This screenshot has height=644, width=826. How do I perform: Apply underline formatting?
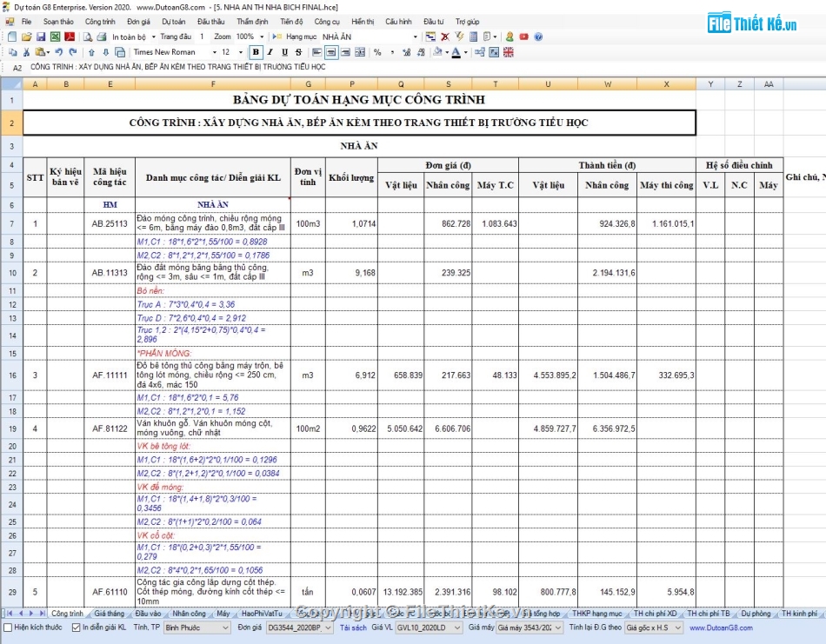click(284, 52)
